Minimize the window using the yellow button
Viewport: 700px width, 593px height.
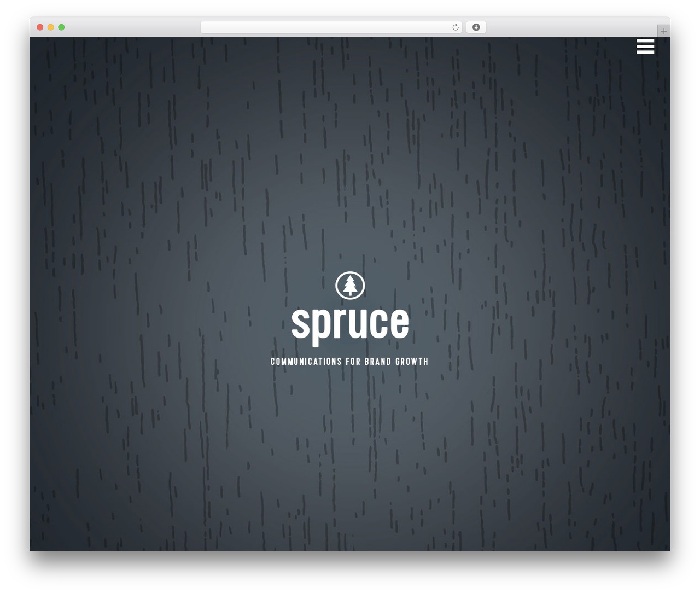click(x=51, y=27)
